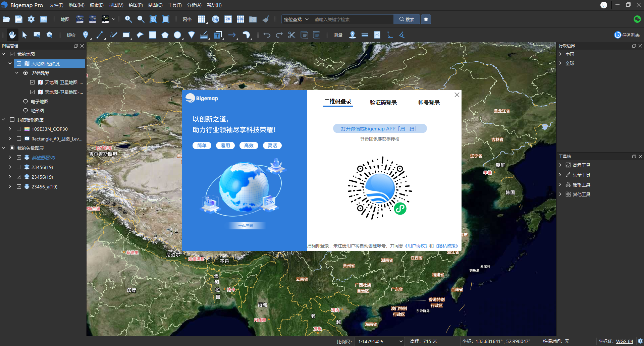Pick the freehand curve drawing tool
This screenshot has width=644, height=346.
114,35
